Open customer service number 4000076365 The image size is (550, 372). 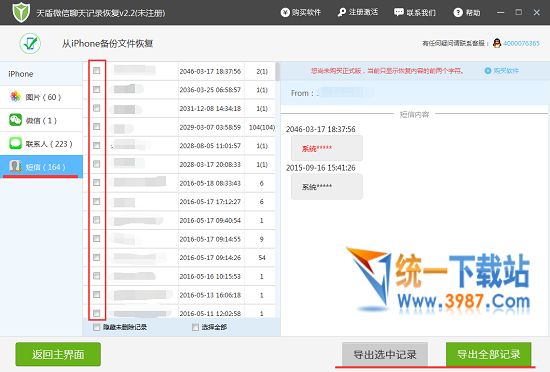point(521,43)
